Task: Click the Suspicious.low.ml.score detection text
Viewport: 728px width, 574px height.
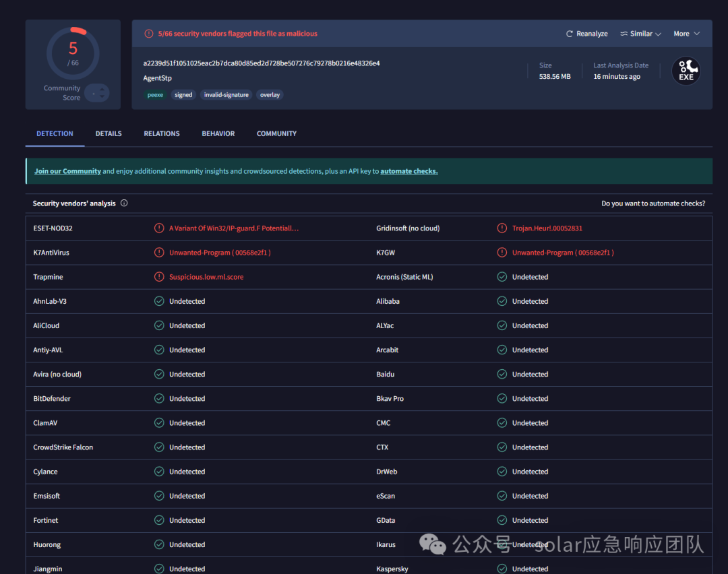Action: coord(206,277)
